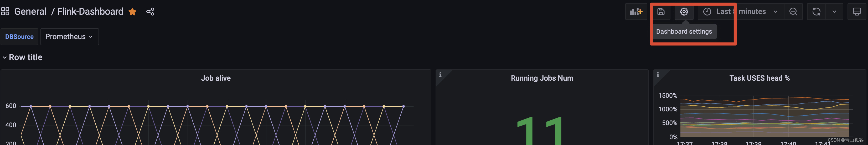The image size is (868, 145).
Task: Show info for Running Jobs Num panel
Action: 440,74
